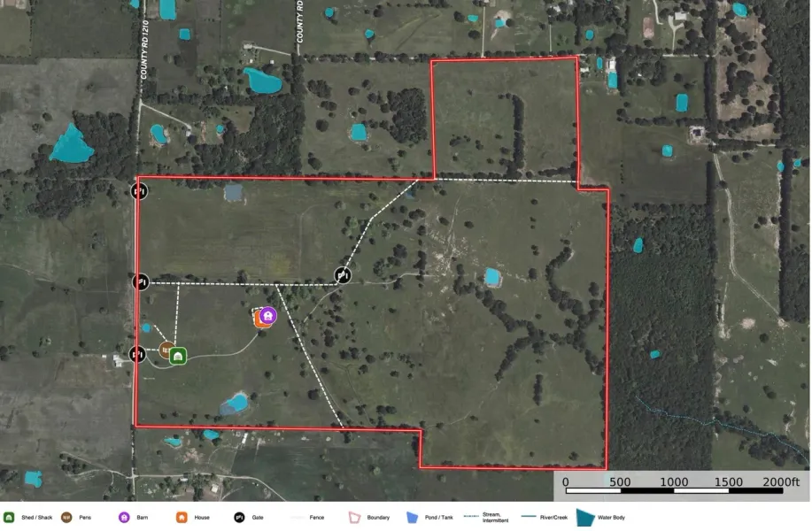Image resolution: width=812 pixels, height=531 pixels.
Task: Select the Water Body symbol in the legend
Action: [586, 518]
